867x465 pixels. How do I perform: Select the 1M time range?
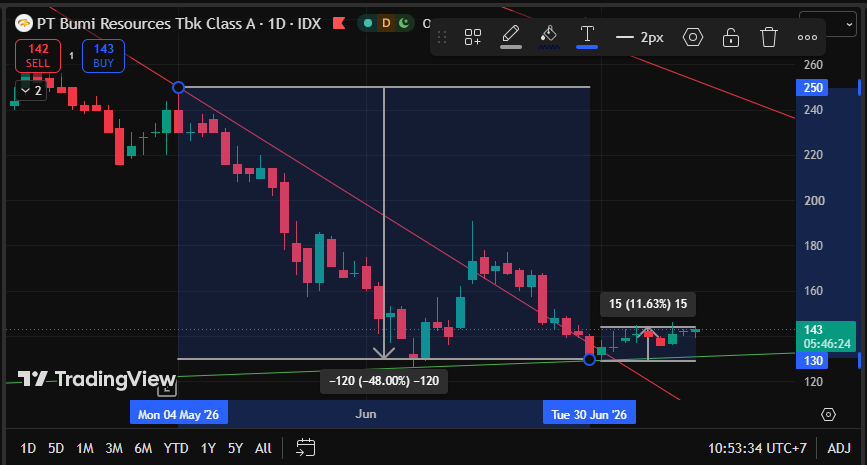(x=85, y=448)
